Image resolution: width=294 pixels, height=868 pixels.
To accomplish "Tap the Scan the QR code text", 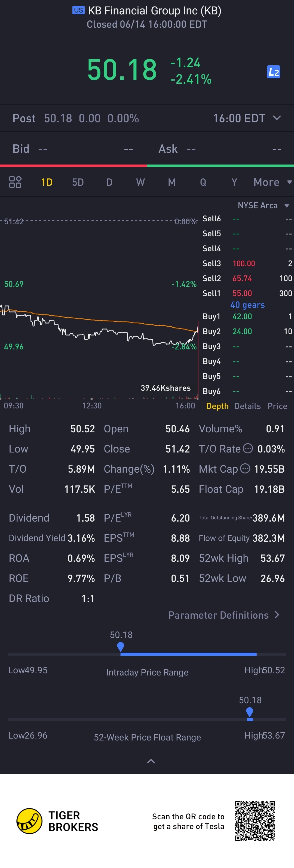I will coord(188,821).
